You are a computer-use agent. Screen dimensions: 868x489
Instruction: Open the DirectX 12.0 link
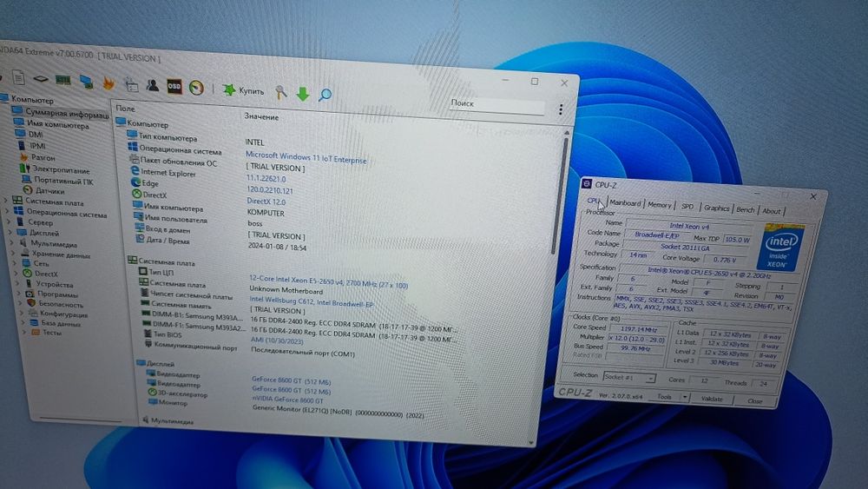point(266,202)
